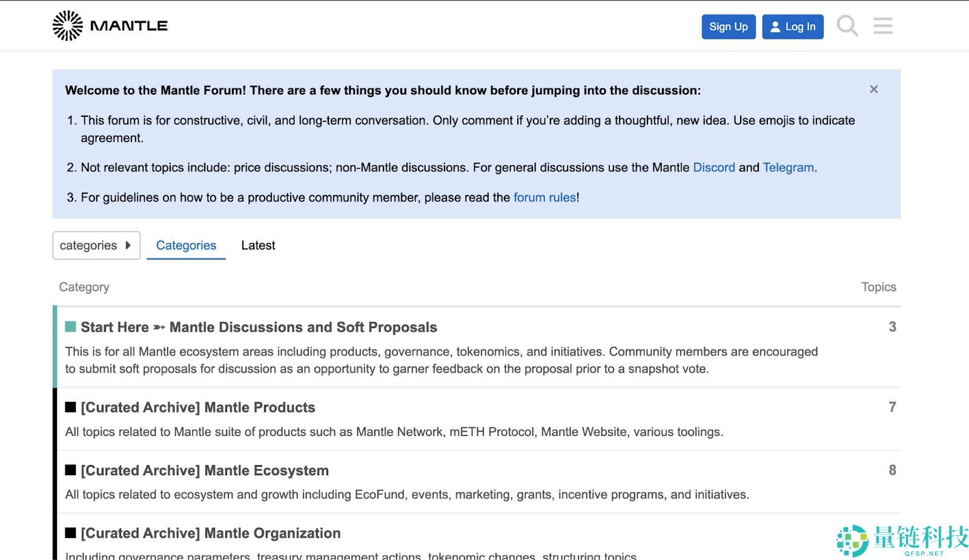Click the teal Start Here category square
This screenshot has height=560, width=969.
(x=70, y=327)
